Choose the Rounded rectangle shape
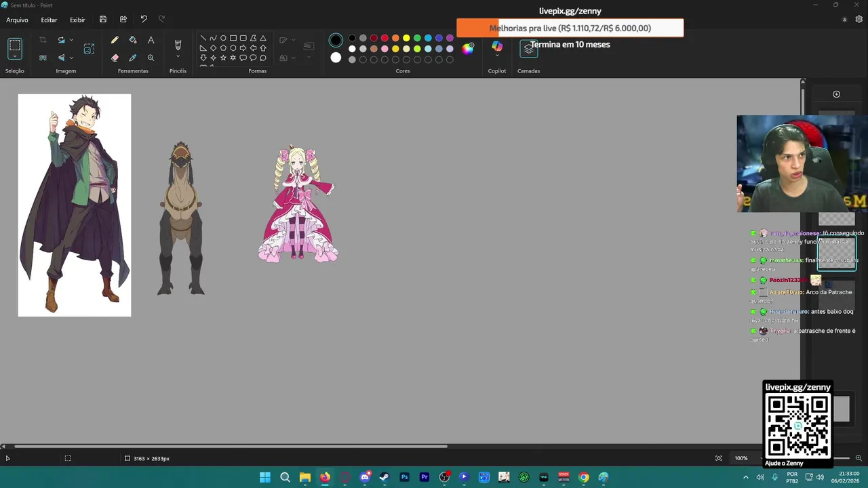Image resolution: width=868 pixels, height=488 pixels. 243,38
